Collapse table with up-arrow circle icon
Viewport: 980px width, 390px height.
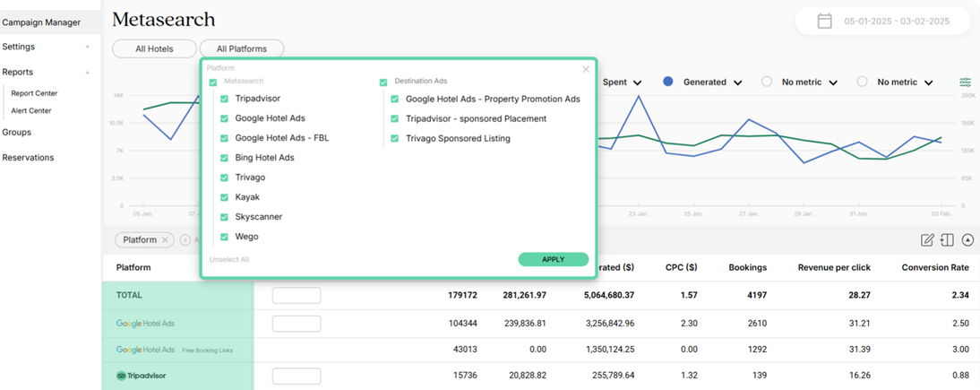968,239
